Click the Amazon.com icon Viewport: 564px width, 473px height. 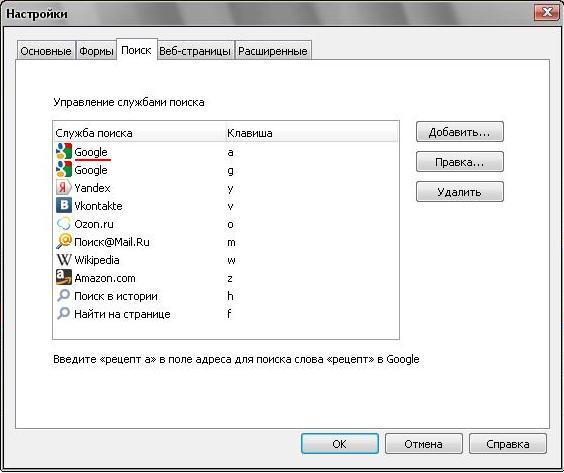64,278
